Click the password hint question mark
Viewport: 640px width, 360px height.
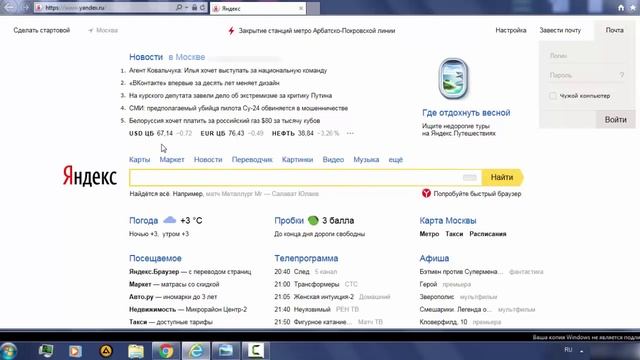click(x=622, y=75)
